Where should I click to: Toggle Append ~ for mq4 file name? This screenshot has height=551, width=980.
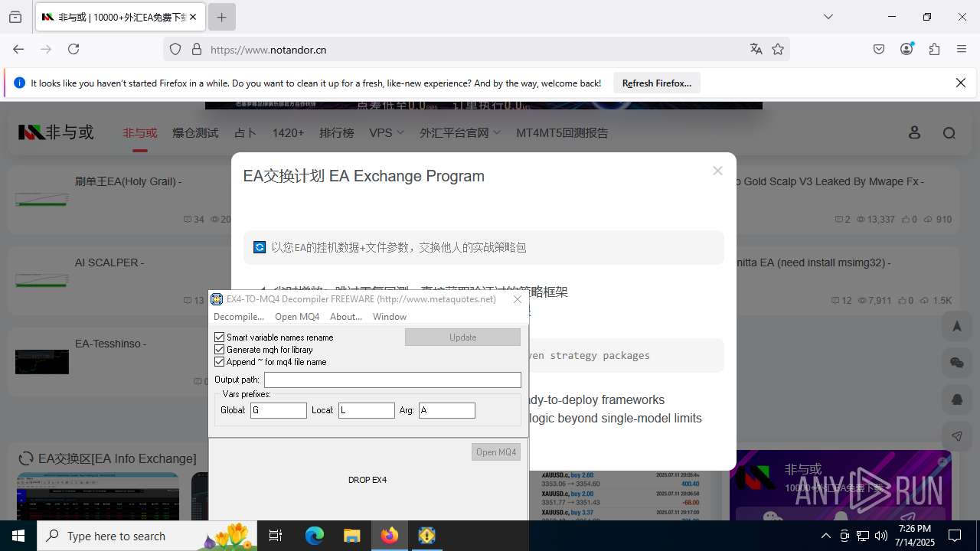coord(220,361)
